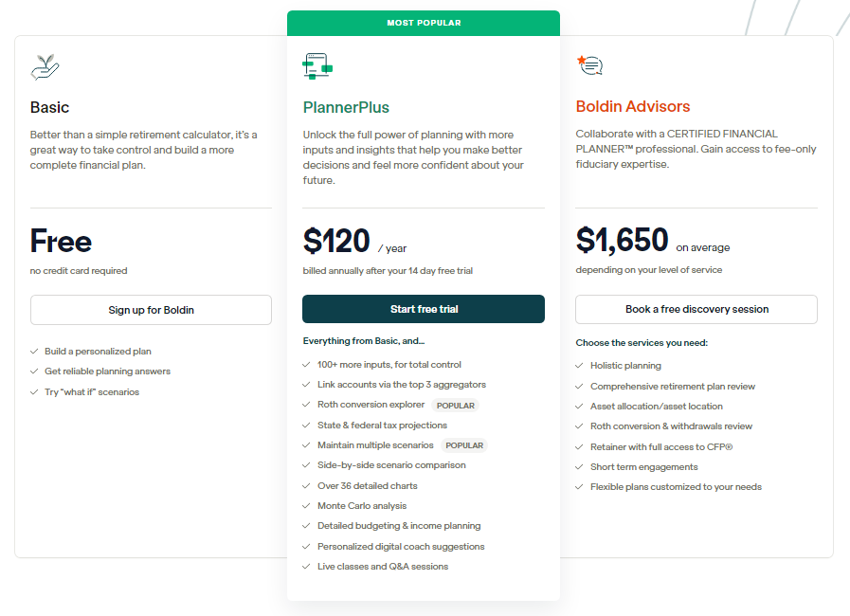
Task: Click the Retainer with full access to CFP® item
Action: click(662, 445)
